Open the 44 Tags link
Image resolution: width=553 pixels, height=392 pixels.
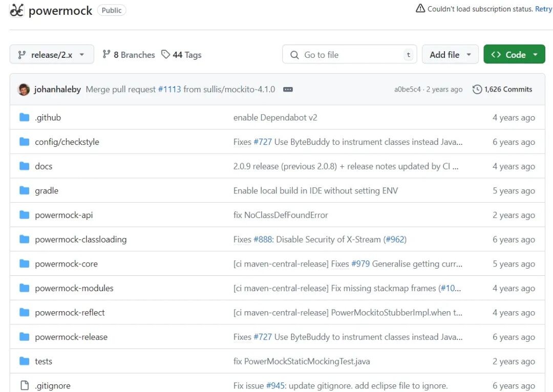[181, 55]
